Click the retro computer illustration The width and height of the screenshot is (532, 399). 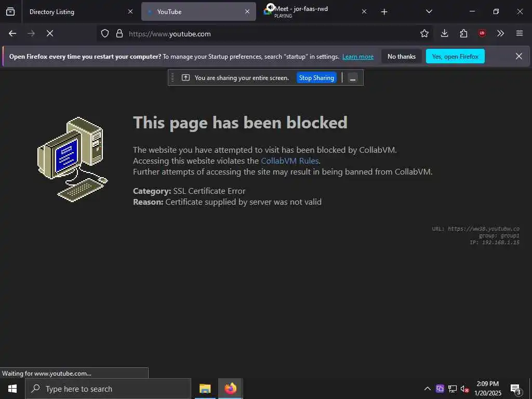point(73,159)
